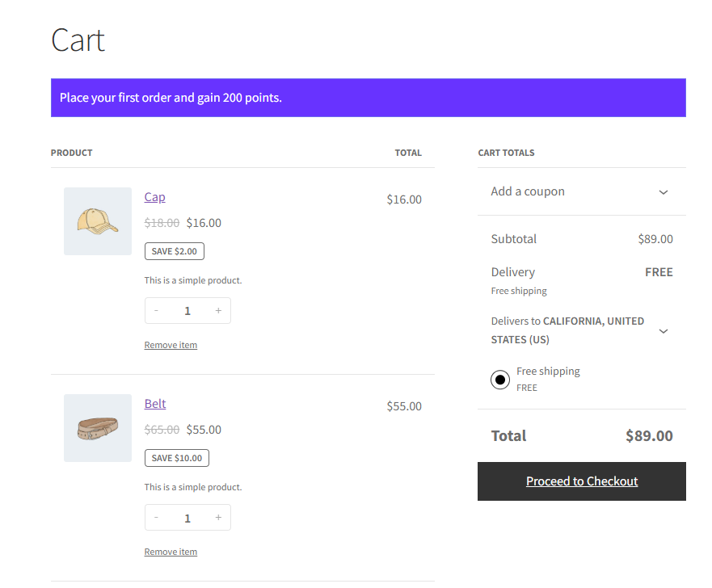Expand the Add a coupon chevron
Screen dimensions: 712x588
(x=663, y=192)
